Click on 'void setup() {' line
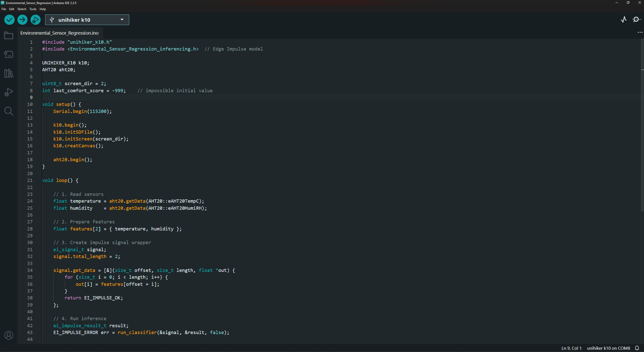Screen dimensions: 644x352 pos(61,104)
